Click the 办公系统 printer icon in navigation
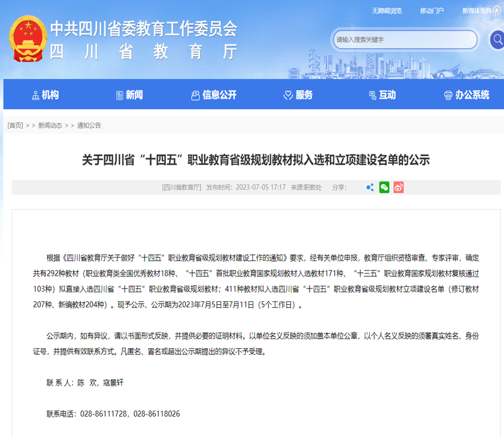Viewport: 504px width, 437px height. coord(448,95)
